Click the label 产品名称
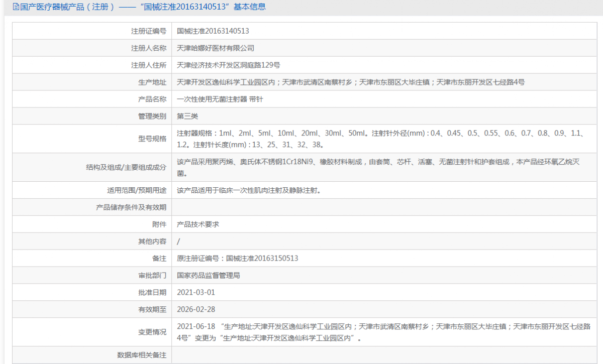 pos(152,99)
